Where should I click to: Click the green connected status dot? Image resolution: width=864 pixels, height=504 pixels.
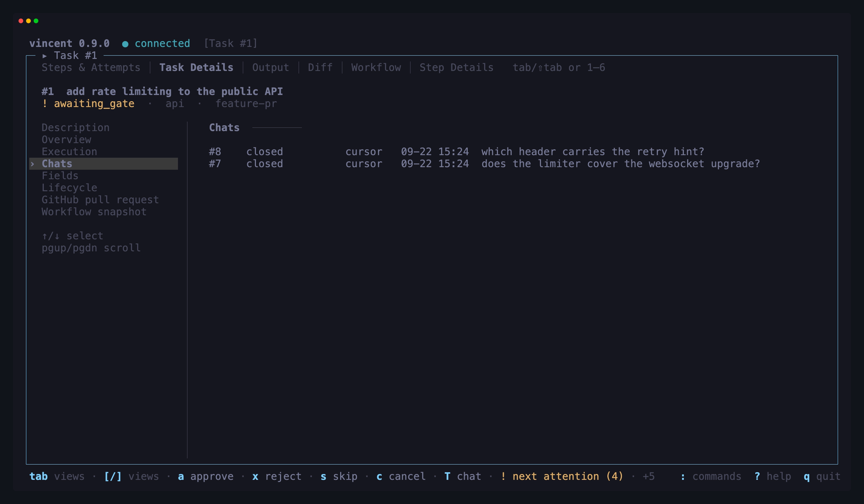pos(125,44)
